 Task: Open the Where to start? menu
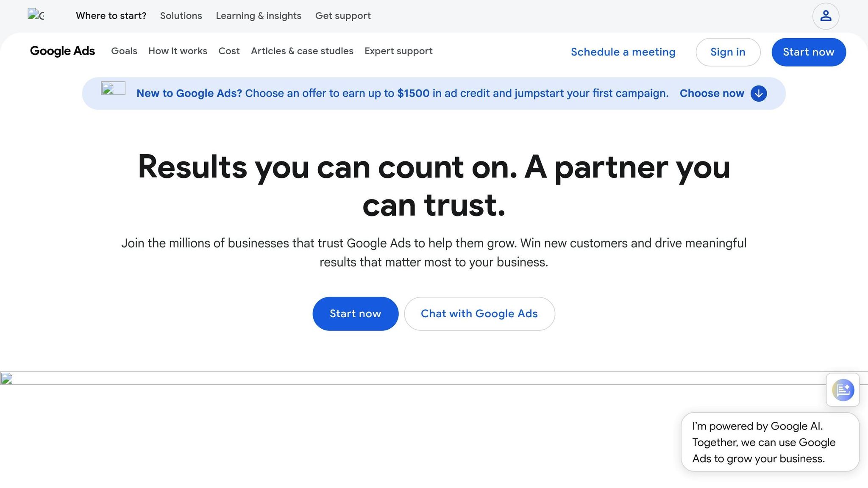point(111,16)
